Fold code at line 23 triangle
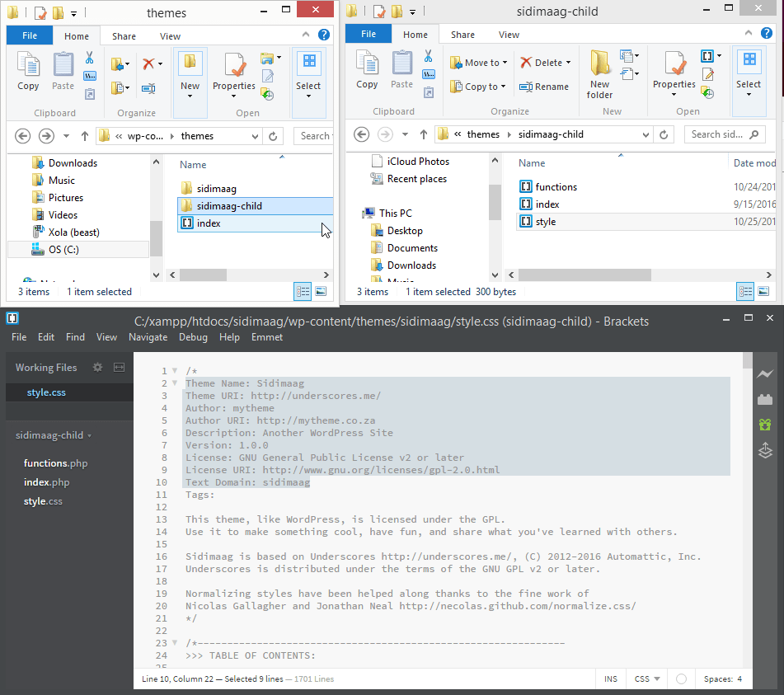784x695 pixels. [175, 642]
